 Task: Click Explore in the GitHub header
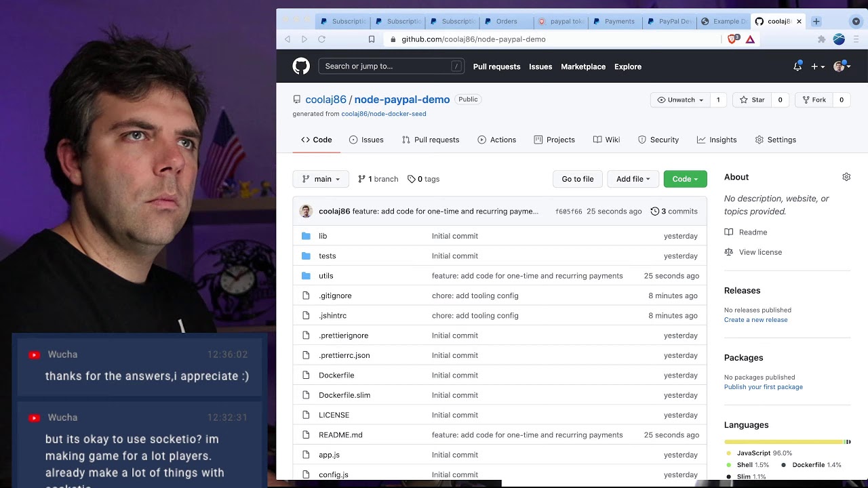(628, 66)
